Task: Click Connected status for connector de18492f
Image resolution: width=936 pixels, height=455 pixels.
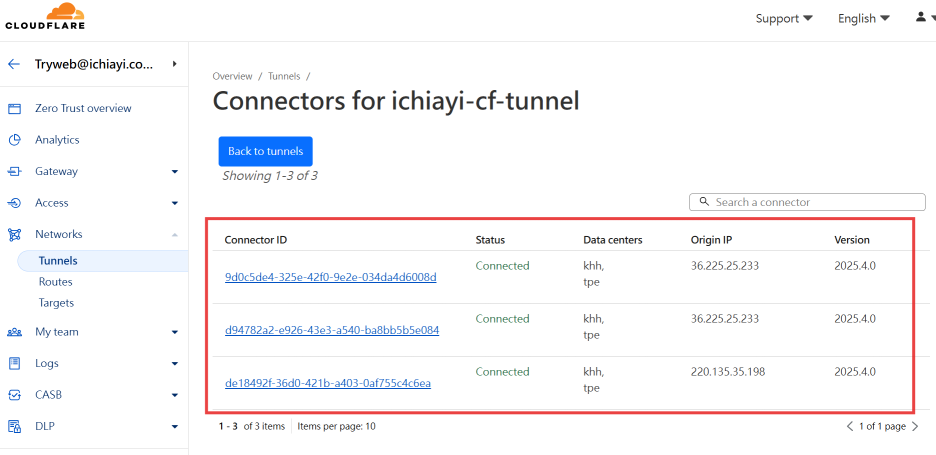Action: click(503, 372)
